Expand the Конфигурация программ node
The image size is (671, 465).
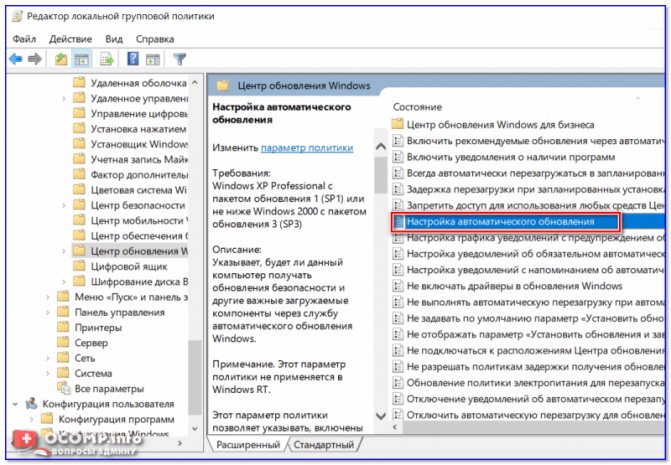point(32,419)
